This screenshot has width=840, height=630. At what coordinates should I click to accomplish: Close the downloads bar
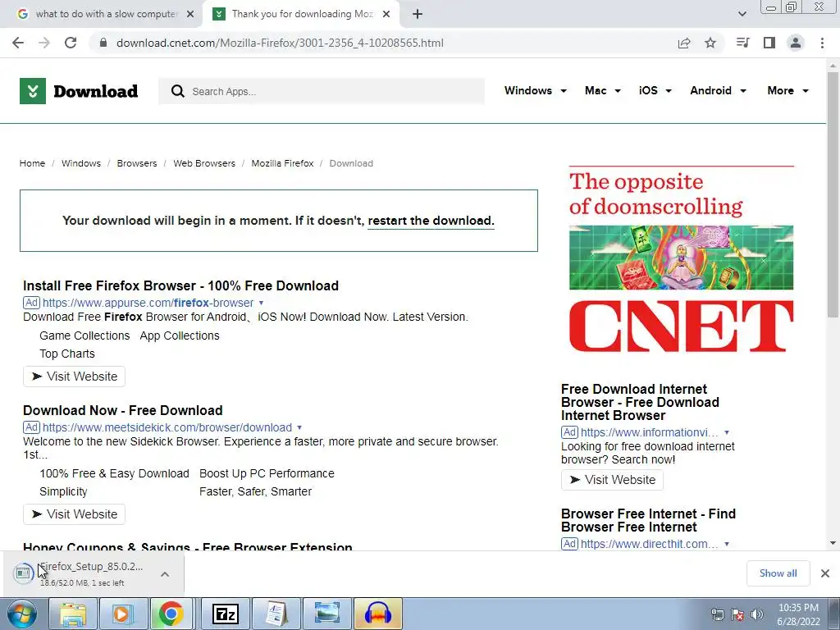(x=825, y=573)
